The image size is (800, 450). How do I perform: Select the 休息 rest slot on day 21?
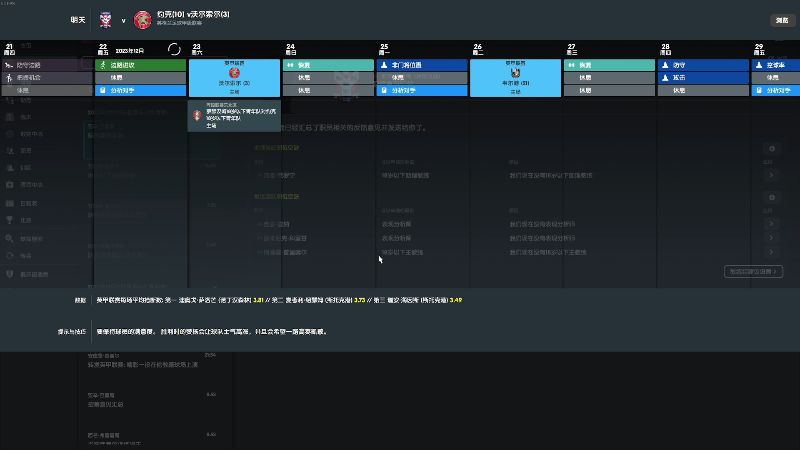47,90
